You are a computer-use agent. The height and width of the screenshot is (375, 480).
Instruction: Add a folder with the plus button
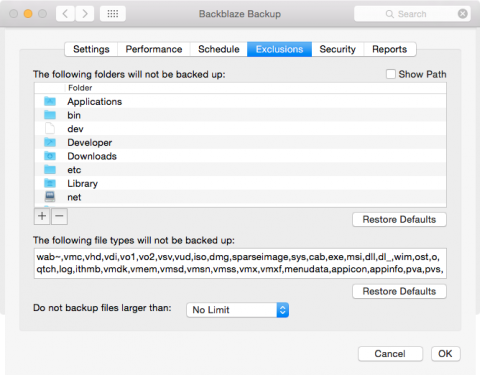click(x=42, y=216)
